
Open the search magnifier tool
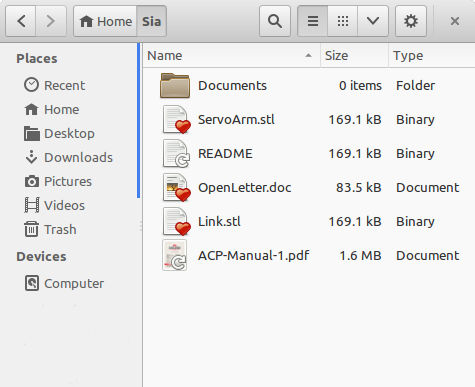[x=275, y=21]
